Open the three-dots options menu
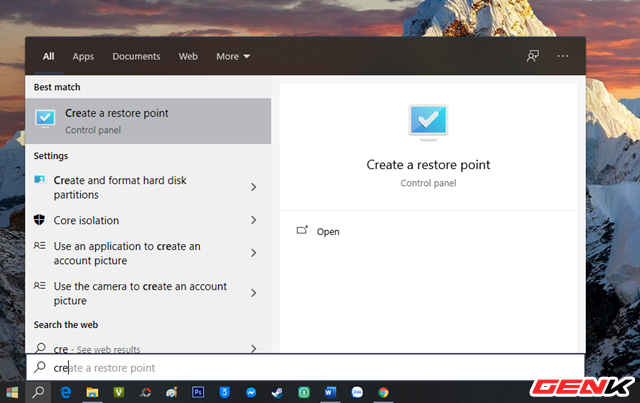This screenshot has width=640, height=403. 563,56
